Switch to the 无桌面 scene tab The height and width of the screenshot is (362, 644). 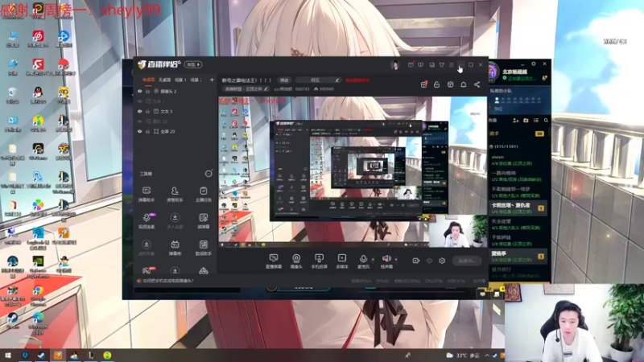tap(164, 80)
